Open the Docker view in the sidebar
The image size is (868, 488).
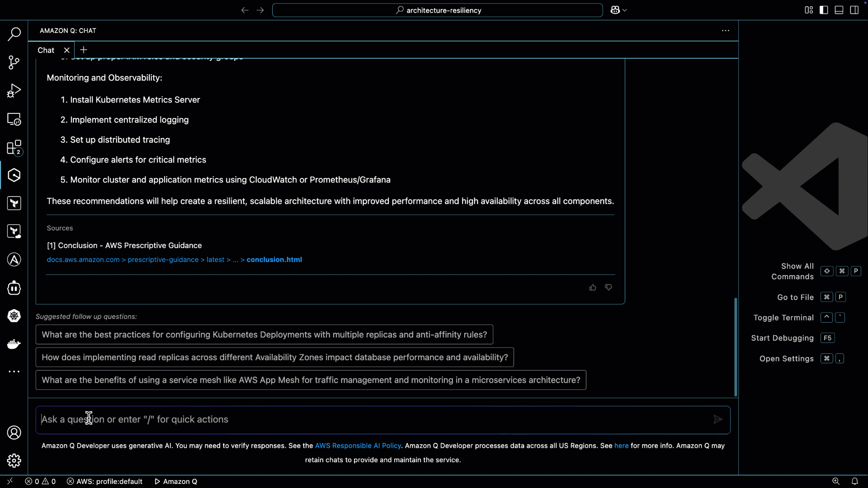tap(14, 344)
